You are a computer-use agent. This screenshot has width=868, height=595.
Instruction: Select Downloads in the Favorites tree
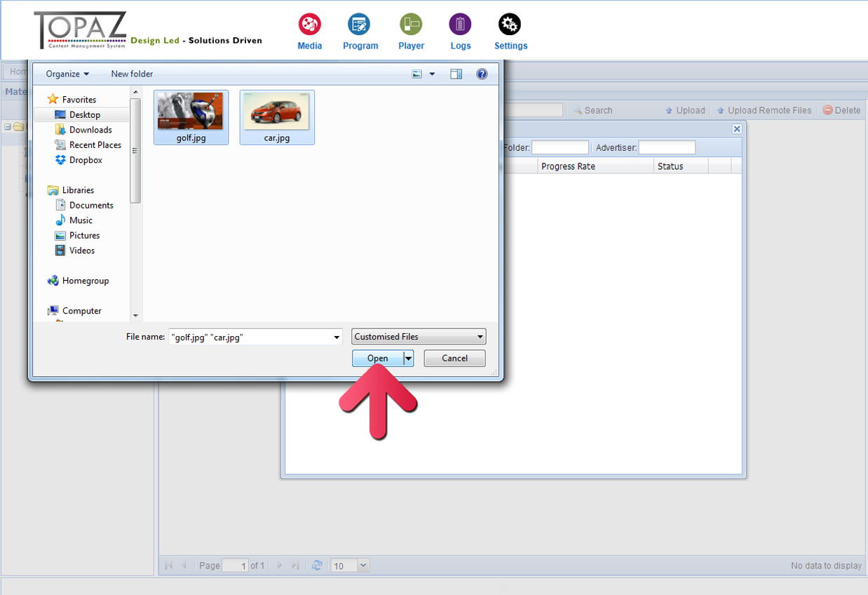[90, 130]
